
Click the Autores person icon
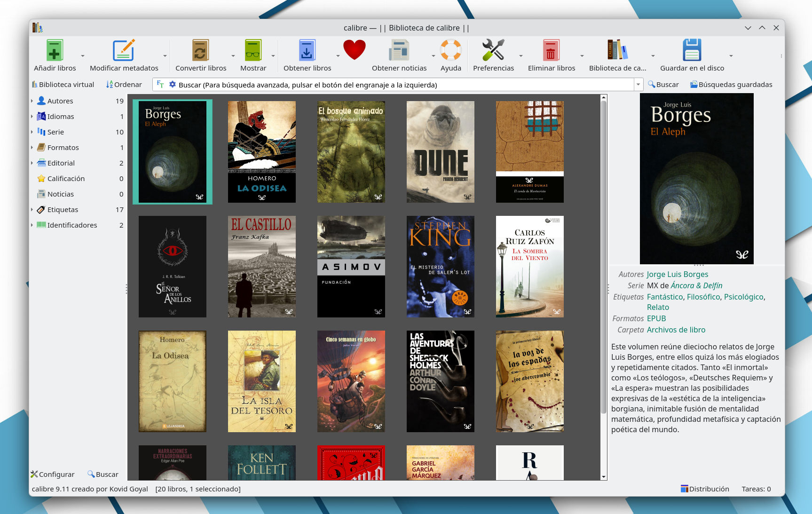41,101
